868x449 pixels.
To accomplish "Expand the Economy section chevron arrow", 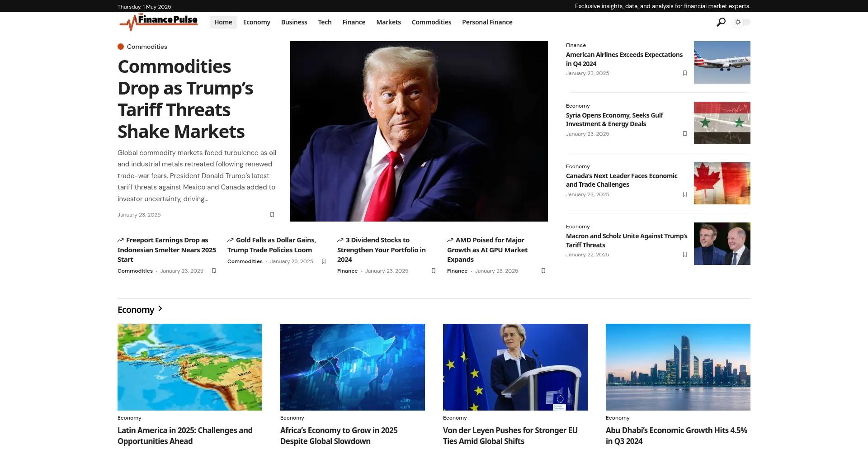I will pyautogui.click(x=160, y=309).
